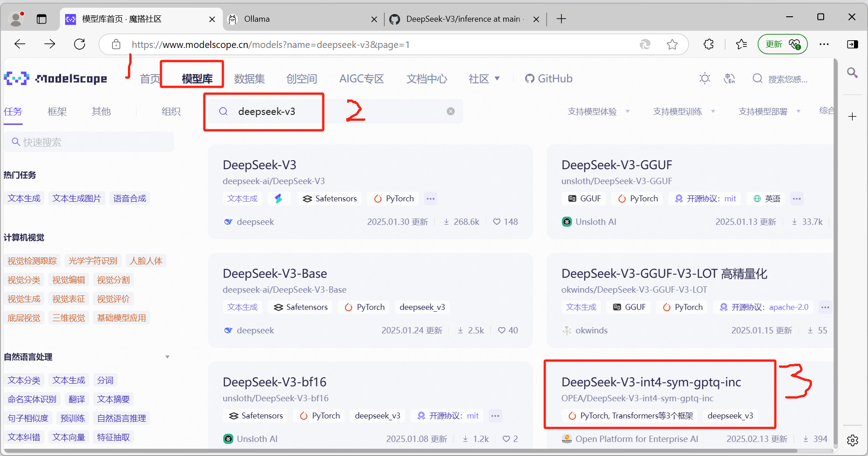
Task: Add a sidebar app with plus icon
Action: point(852,116)
